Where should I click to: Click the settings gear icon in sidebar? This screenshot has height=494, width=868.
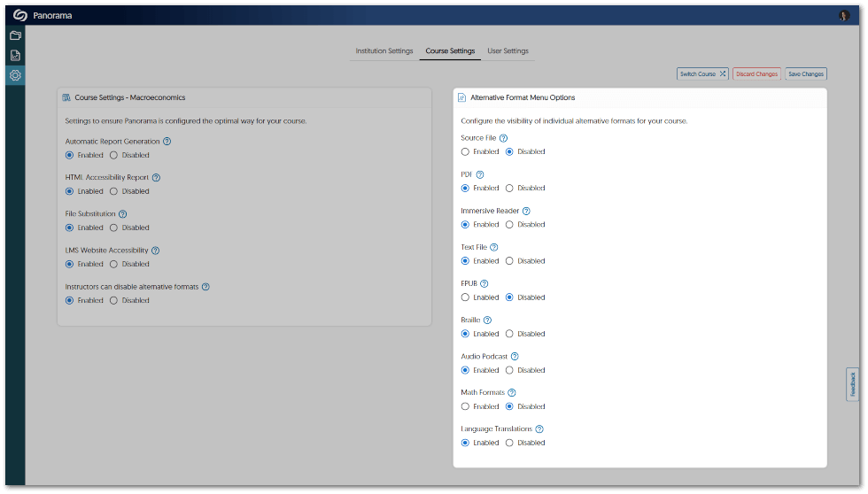pos(15,75)
